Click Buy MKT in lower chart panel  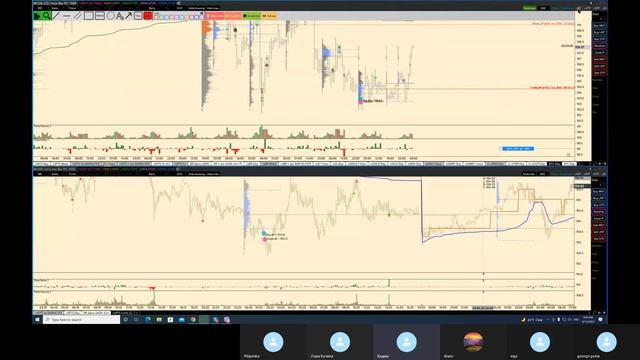599,191
